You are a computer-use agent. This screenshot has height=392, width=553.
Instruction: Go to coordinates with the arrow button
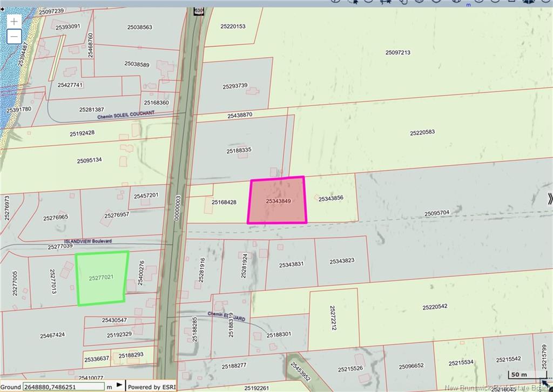click(119, 385)
